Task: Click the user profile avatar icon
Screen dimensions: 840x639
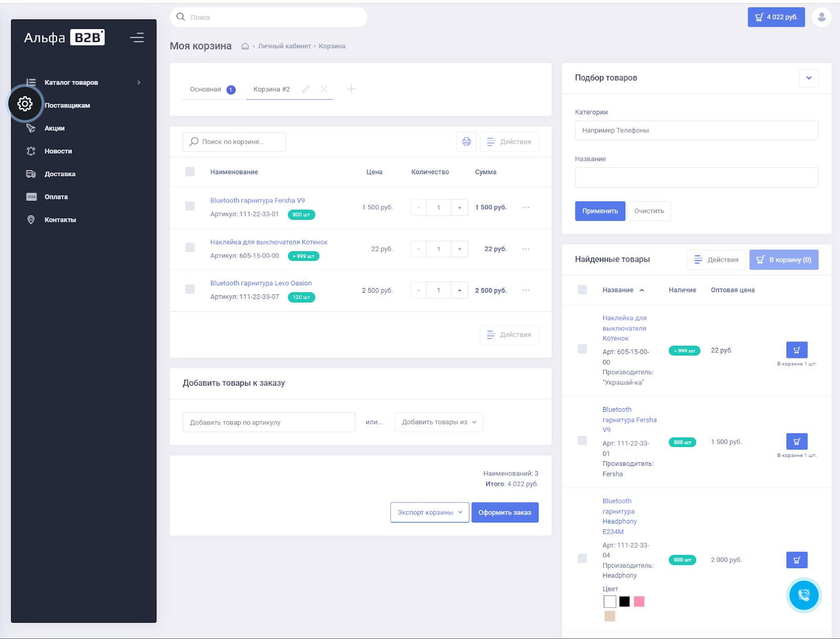Action: tap(821, 17)
